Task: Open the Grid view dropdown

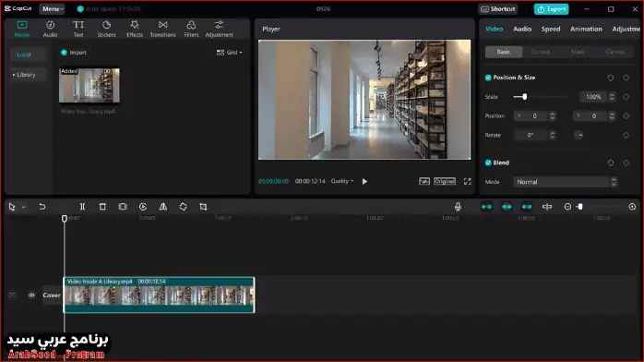Action: pyautogui.click(x=229, y=53)
